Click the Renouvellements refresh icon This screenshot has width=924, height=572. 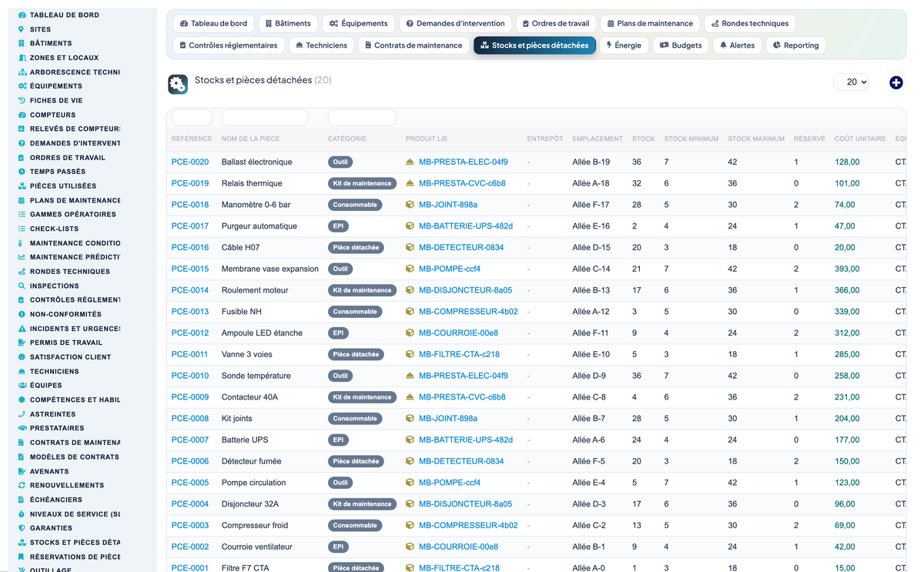click(22, 485)
